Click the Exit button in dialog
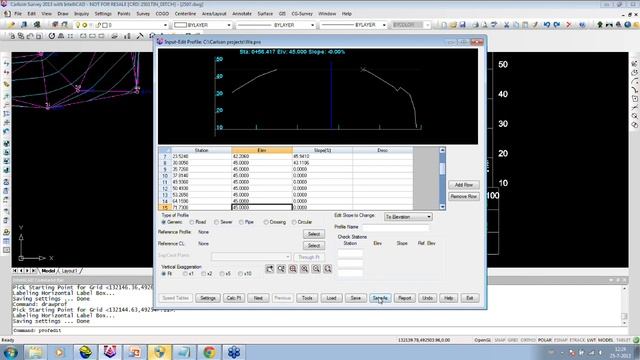640x360 pixels. click(x=470, y=298)
